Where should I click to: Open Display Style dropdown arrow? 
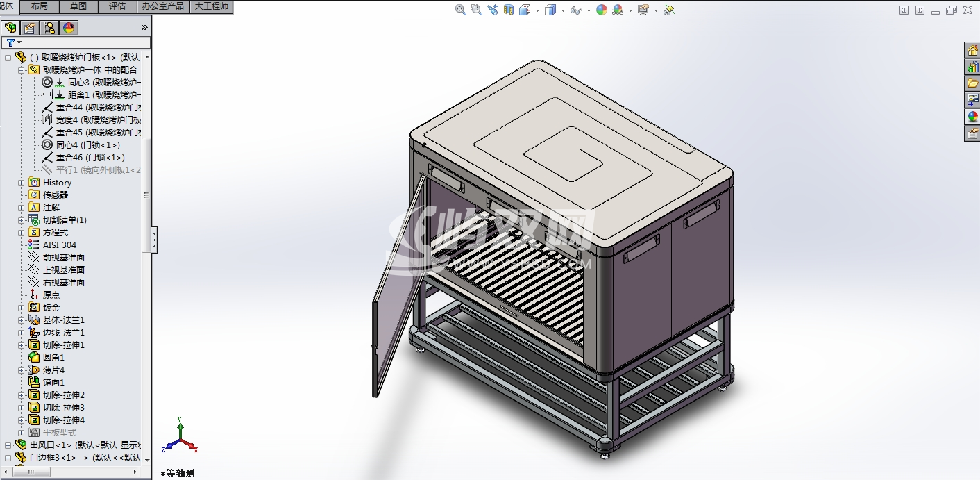(x=563, y=10)
